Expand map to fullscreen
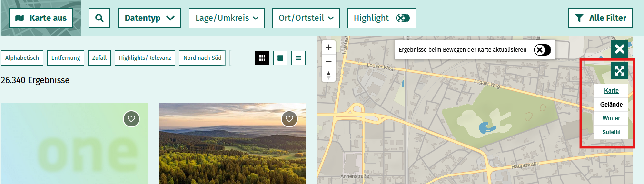This screenshot has width=644, height=184. coord(619,71)
